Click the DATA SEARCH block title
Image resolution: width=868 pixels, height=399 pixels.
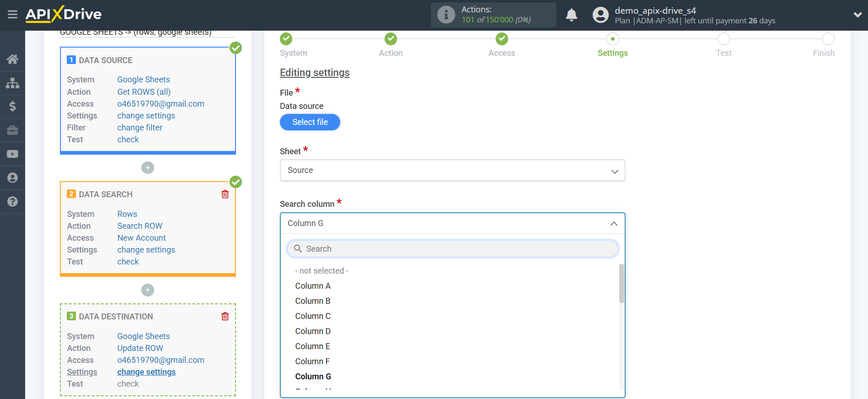pyautogui.click(x=106, y=194)
